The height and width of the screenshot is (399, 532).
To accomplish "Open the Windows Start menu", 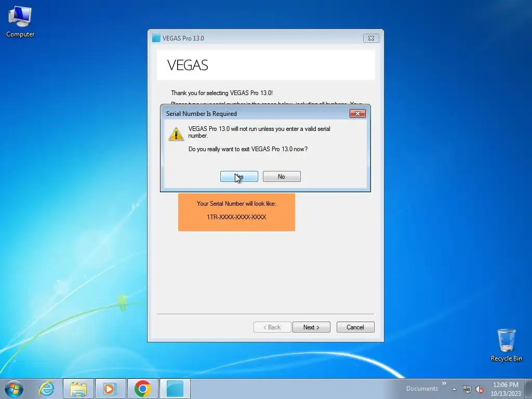I will tap(14, 389).
